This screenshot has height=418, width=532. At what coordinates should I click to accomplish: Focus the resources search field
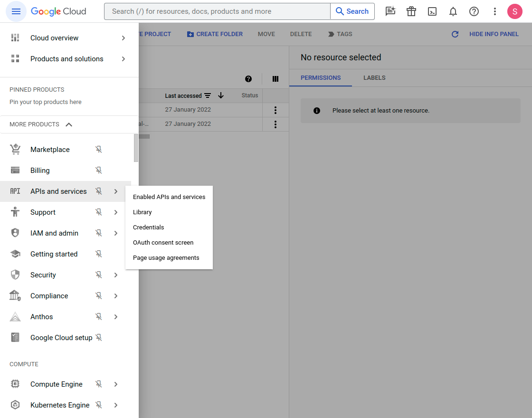coord(217,11)
